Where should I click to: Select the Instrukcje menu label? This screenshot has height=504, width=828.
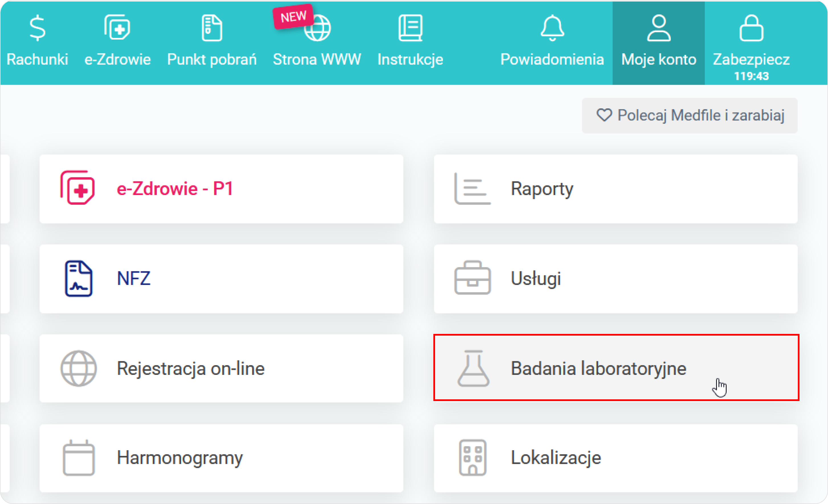coord(410,59)
